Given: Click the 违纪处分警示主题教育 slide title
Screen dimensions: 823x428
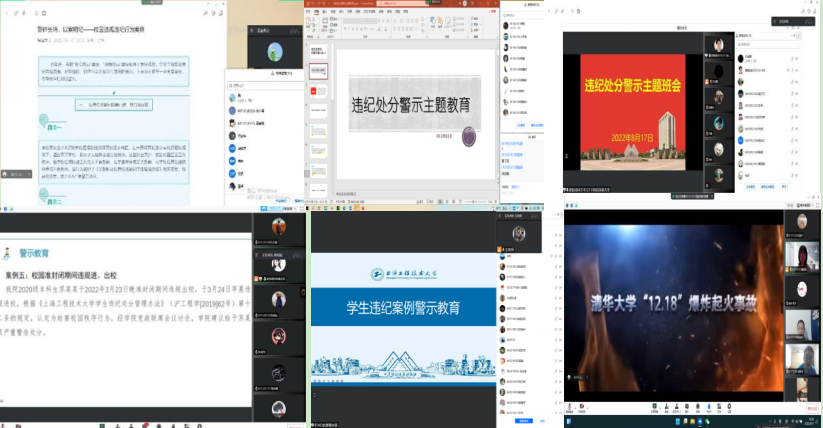Looking at the screenshot, I should coord(410,105).
